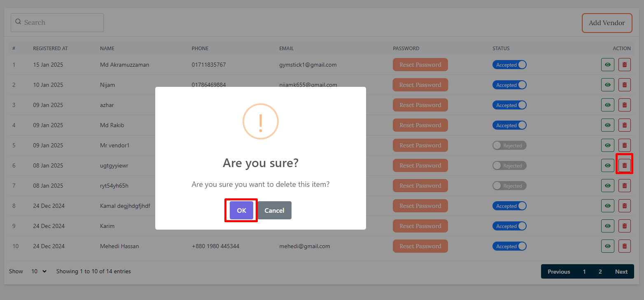644x300 pixels.
Task: Click the Next pagination button
Action: [x=621, y=272]
